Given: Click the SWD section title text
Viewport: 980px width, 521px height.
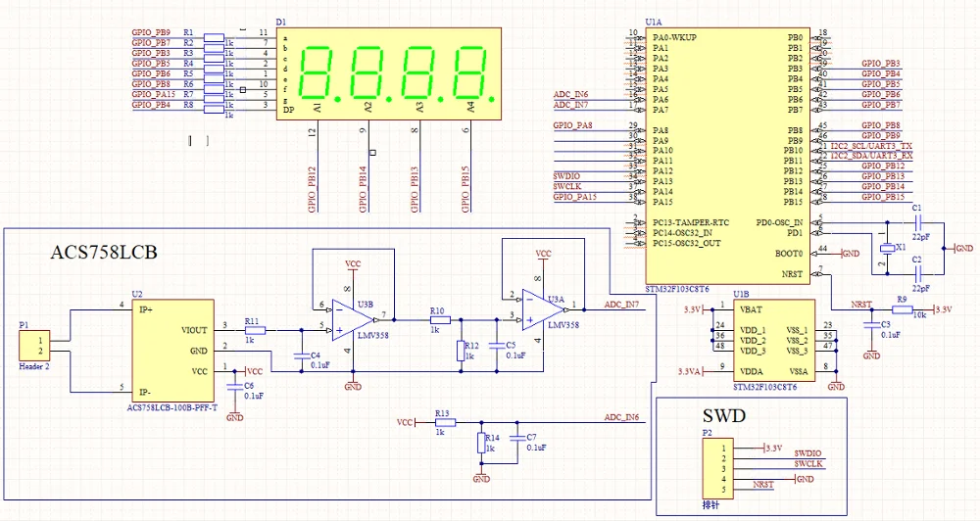Looking at the screenshot, I should [724, 415].
